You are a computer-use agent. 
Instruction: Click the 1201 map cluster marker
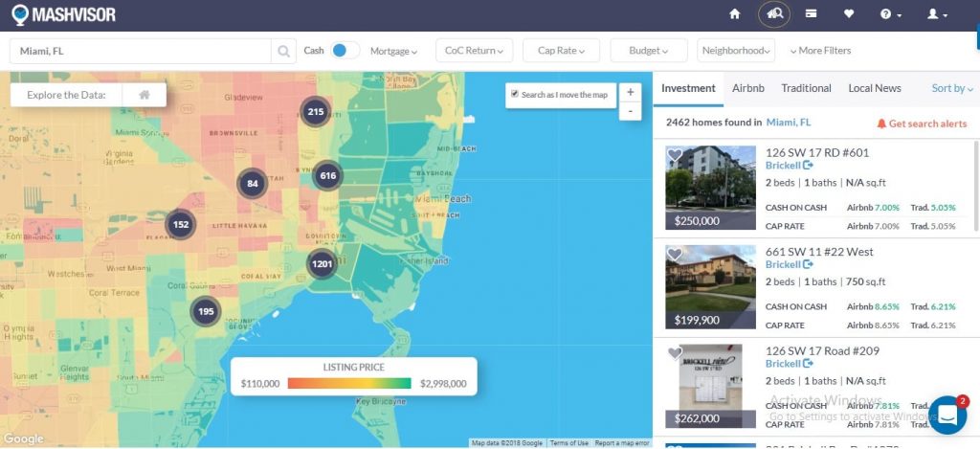click(x=322, y=264)
